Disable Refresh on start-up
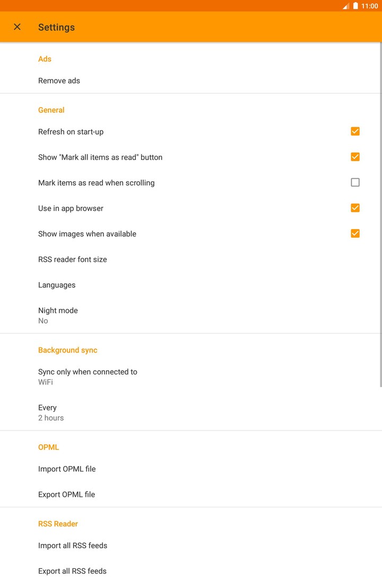382x588 pixels. pos(355,131)
